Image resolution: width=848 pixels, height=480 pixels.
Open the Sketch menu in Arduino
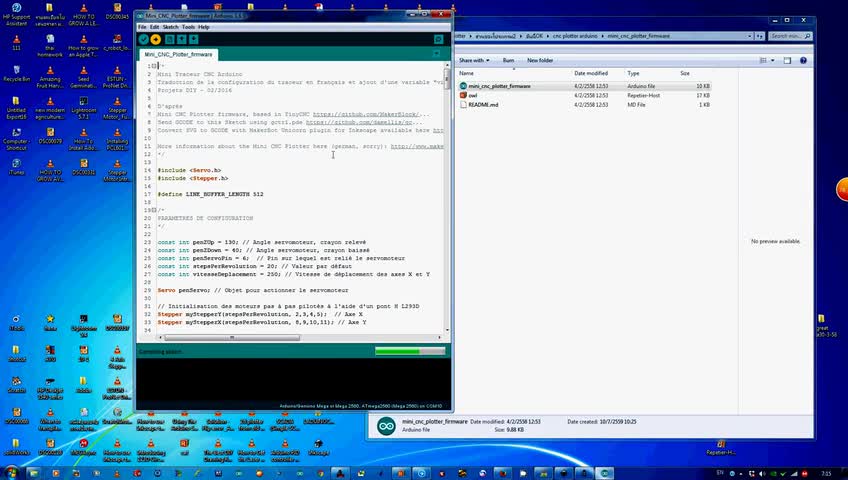coord(170,27)
